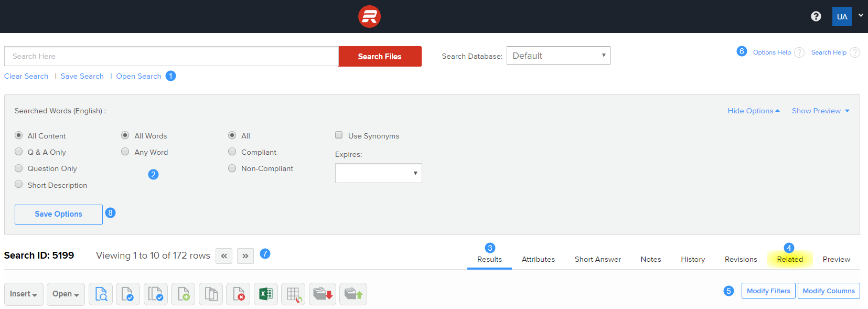Click the red R logo in header

tap(369, 16)
